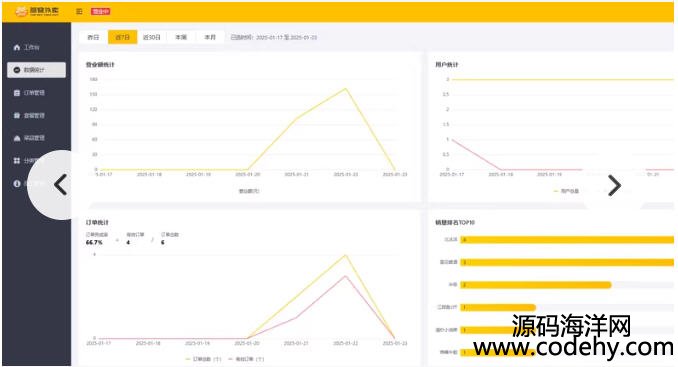Toggle the 营业额(元) chart legend

tap(249, 191)
